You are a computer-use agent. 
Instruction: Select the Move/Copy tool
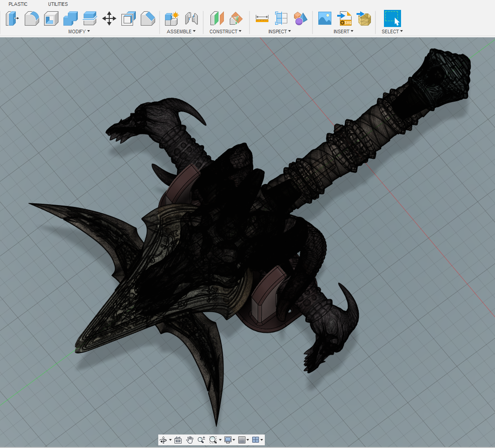(x=109, y=18)
